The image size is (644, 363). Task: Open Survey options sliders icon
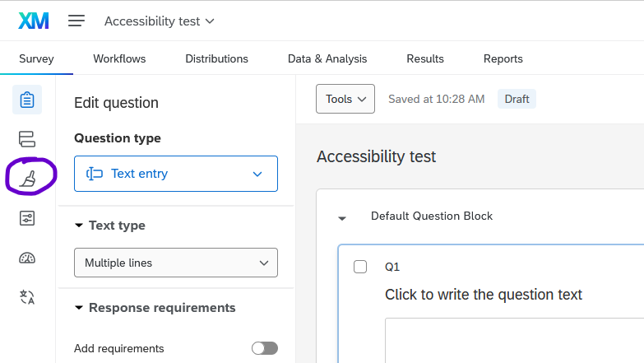27,218
